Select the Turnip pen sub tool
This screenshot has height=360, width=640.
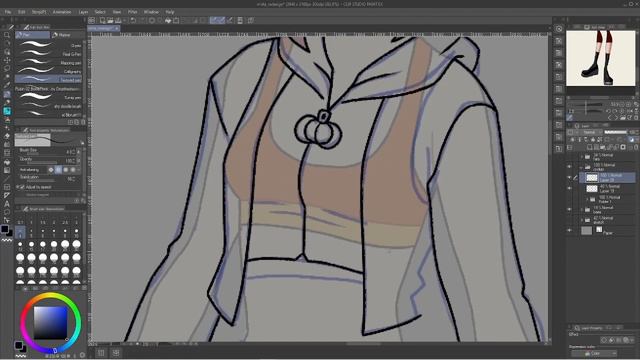[49, 97]
